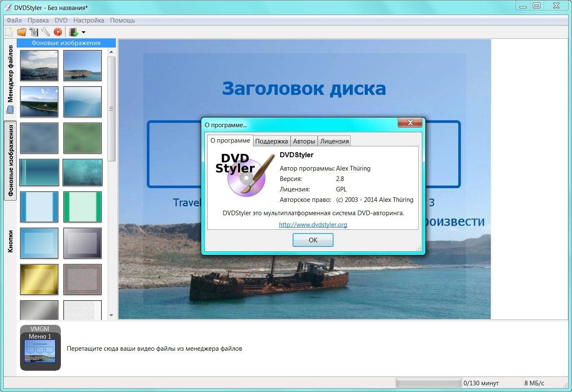Image resolution: width=572 pixels, height=392 pixels.
Task: Switch to Кнопки side tab
Action: [10, 241]
